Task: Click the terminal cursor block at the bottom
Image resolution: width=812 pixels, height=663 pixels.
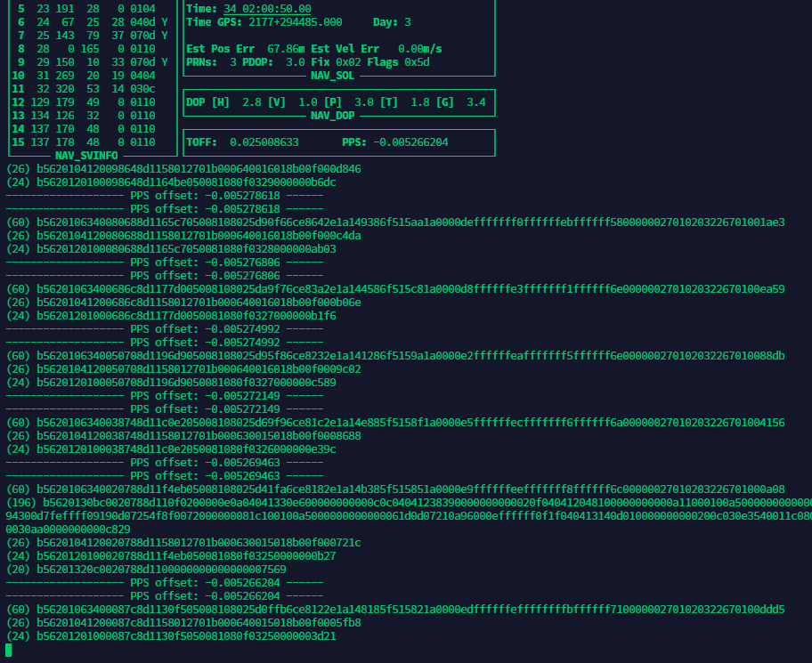Action: point(8,650)
